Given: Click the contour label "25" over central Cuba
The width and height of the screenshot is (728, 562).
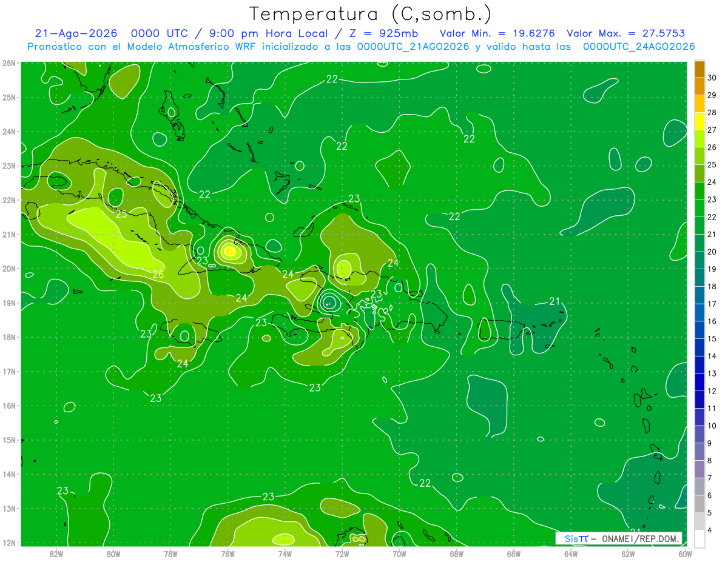Looking at the screenshot, I should tap(122, 214).
